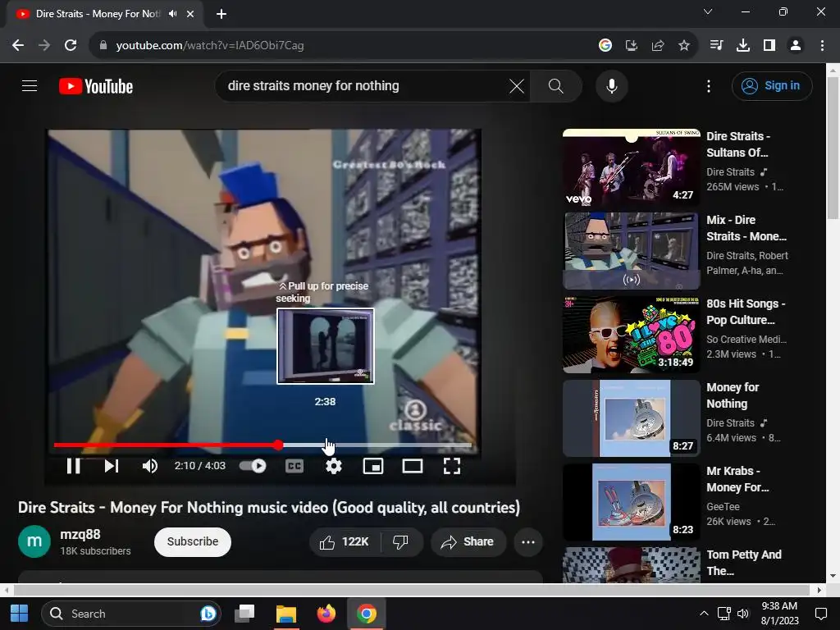Open Chrome downloads
Viewport: 840px width, 630px height.
click(742, 46)
